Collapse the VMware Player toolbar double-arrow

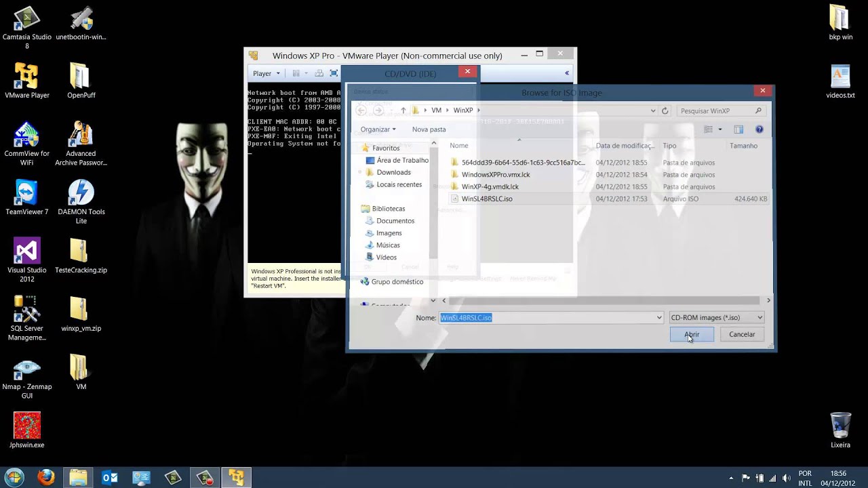coord(567,73)
